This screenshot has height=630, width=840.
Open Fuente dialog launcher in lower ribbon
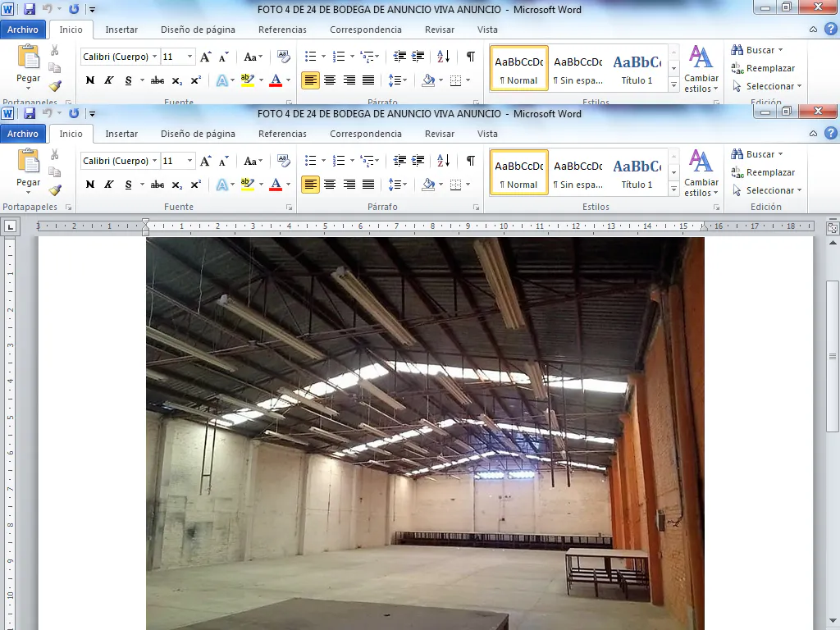tap(289, 207)
